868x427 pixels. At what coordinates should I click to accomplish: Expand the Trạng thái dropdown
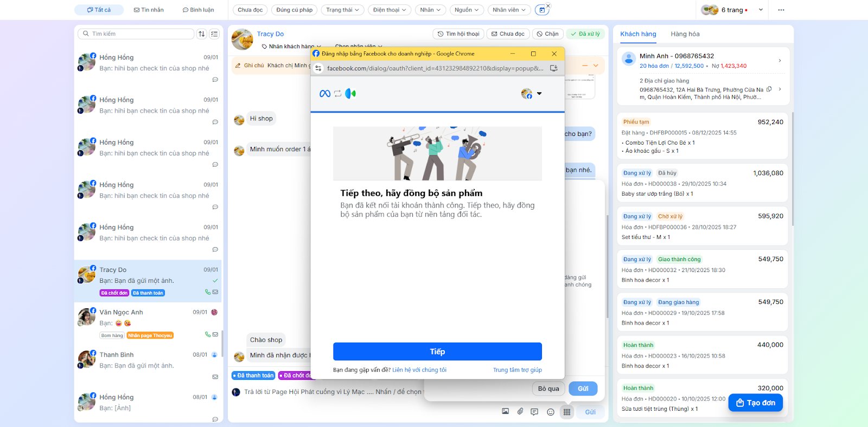point(342,10)
